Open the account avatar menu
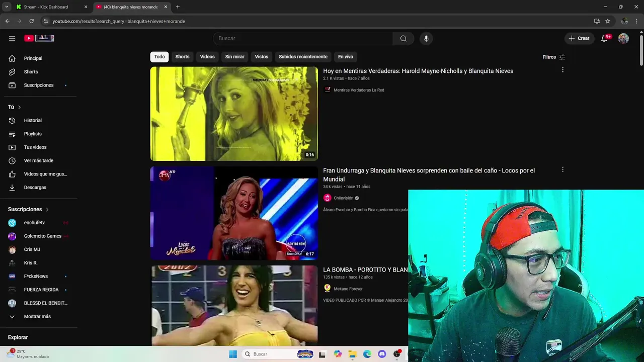 tap(623, 38)
